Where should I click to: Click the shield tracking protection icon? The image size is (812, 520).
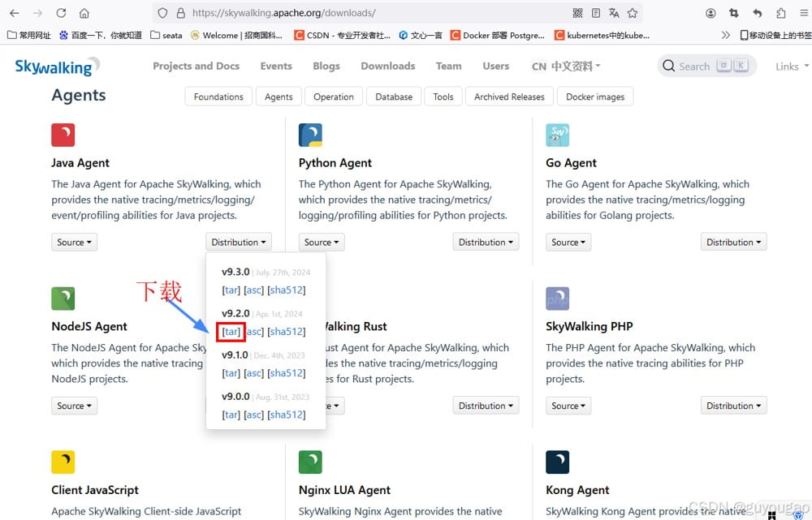pyautogui.click(x=162, y=13)
